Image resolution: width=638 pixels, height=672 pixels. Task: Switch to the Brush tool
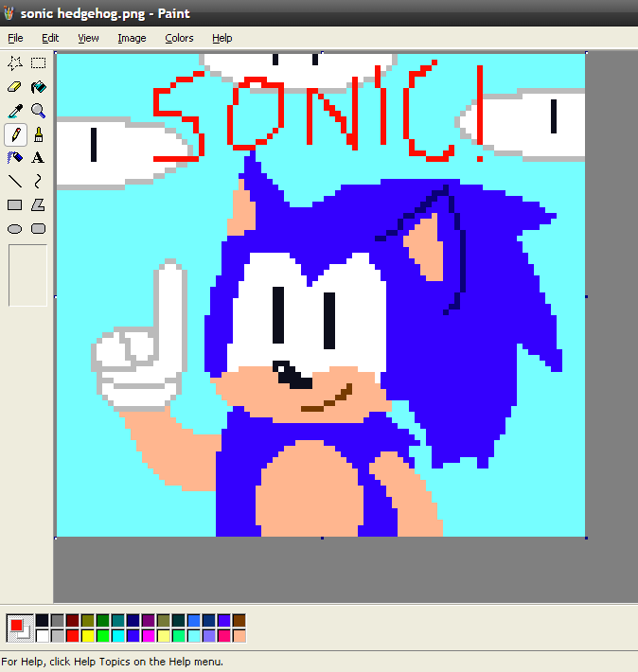(38, 134)
